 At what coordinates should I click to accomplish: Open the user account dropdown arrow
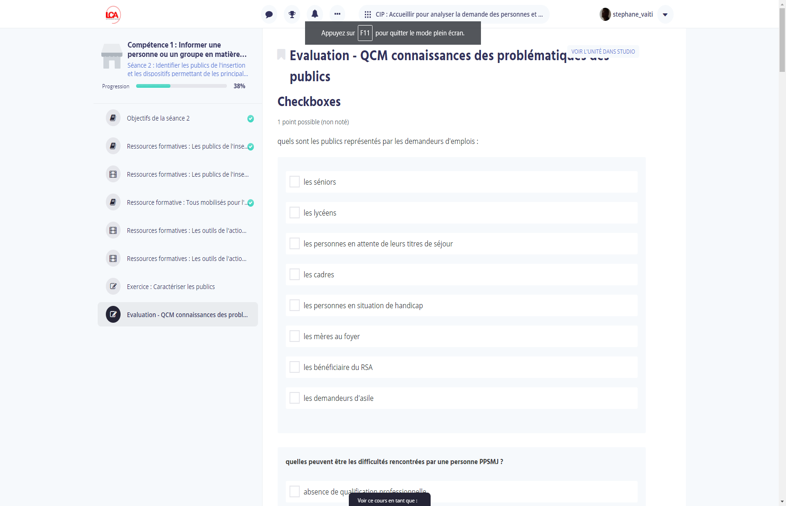point(665,14)
